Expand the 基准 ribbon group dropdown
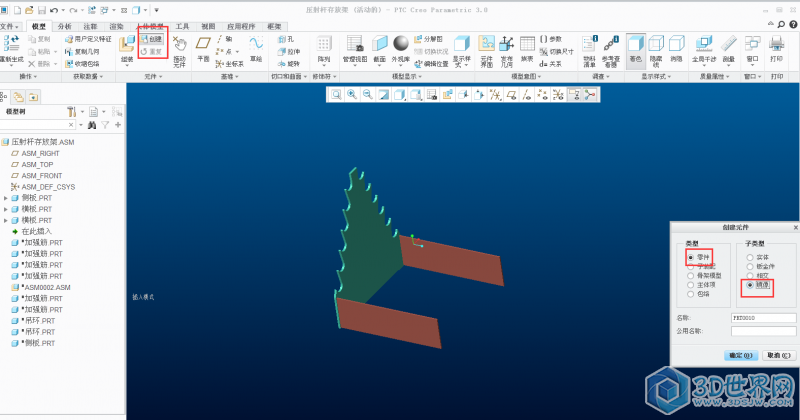This screenshot has width=800, height=420. 227,76
